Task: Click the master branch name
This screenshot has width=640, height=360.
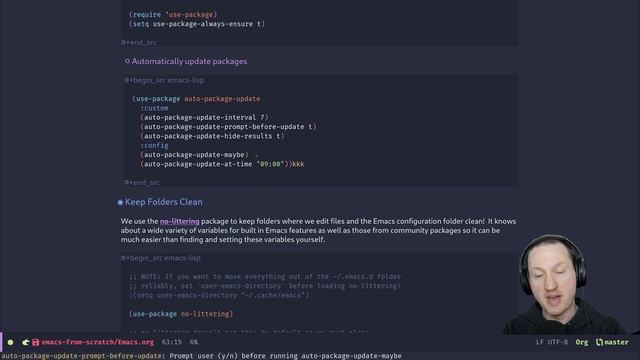Action: pyautogui.click(x=616, y=342)
